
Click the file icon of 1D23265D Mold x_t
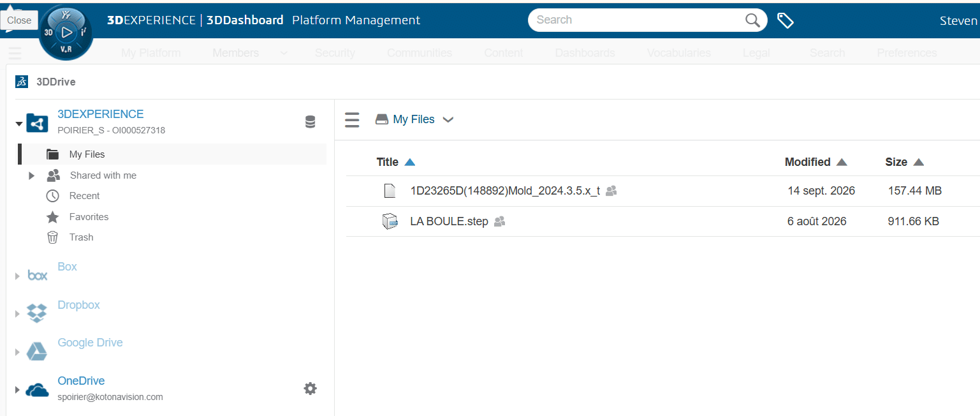coord(390,190)
